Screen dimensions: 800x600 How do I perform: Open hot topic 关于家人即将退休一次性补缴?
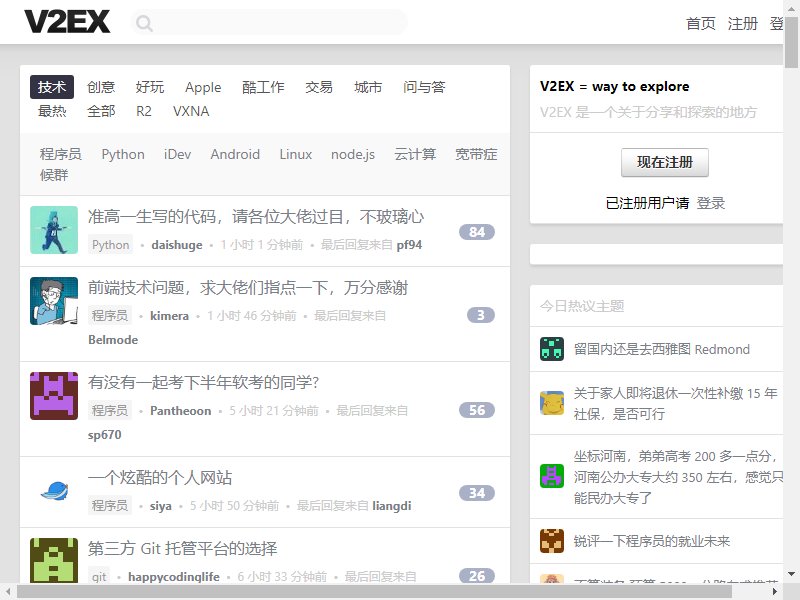pyautogui.click(x=676, y=404)
